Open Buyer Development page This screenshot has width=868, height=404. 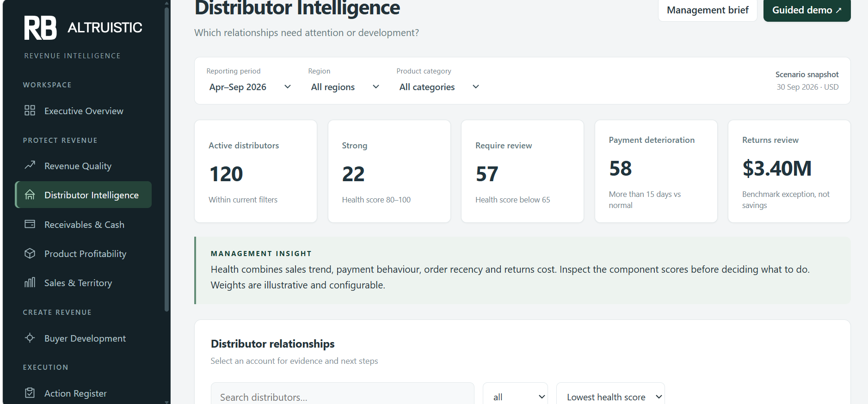(84, 338)
